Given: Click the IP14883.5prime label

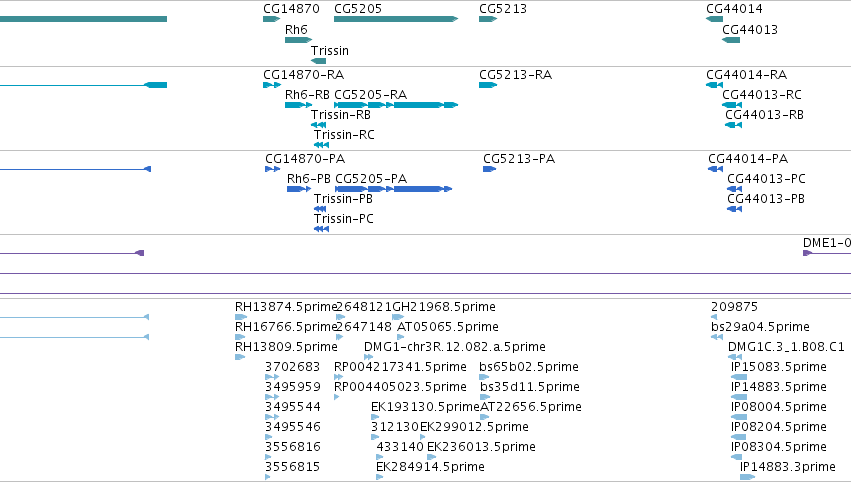Looking at the screenshot, I should click(779, 388).
